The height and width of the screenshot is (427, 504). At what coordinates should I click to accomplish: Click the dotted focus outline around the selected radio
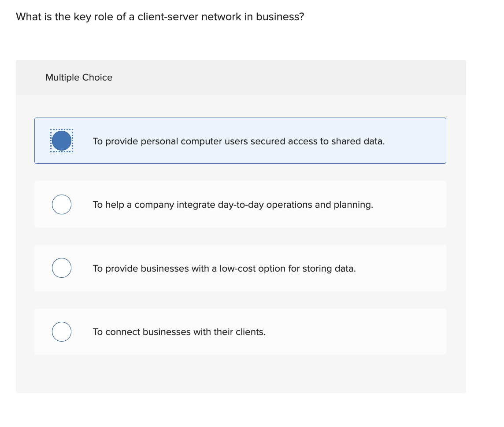click(x=62, y=140)
